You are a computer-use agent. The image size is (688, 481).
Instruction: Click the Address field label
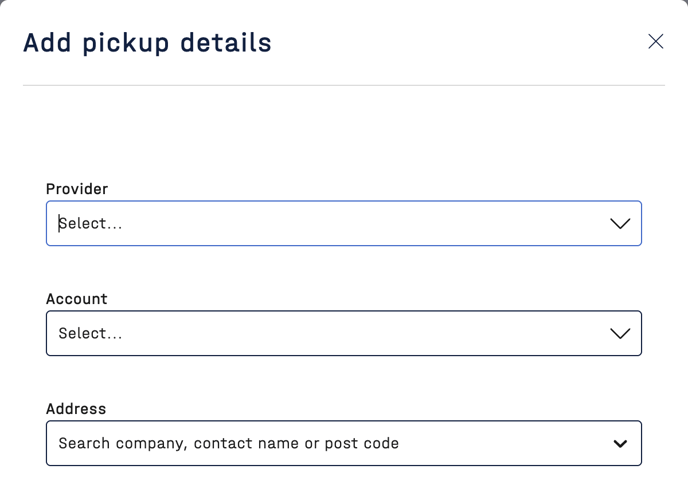[x=76, y=409]
